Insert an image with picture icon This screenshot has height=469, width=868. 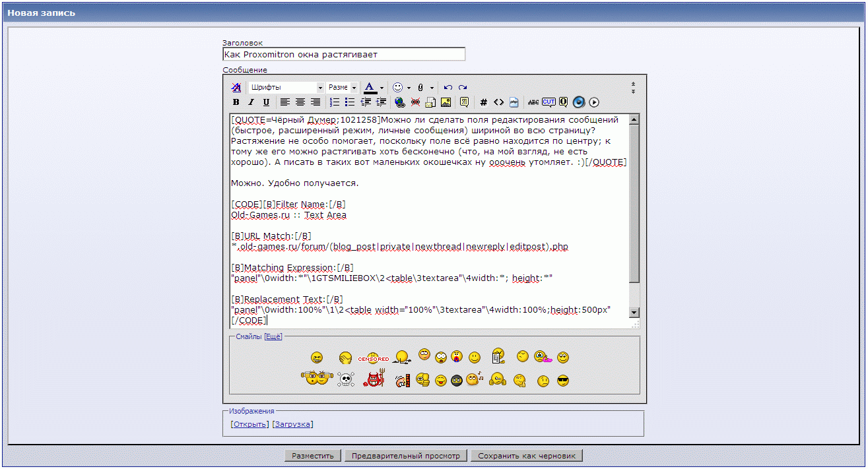pos(446,102)
